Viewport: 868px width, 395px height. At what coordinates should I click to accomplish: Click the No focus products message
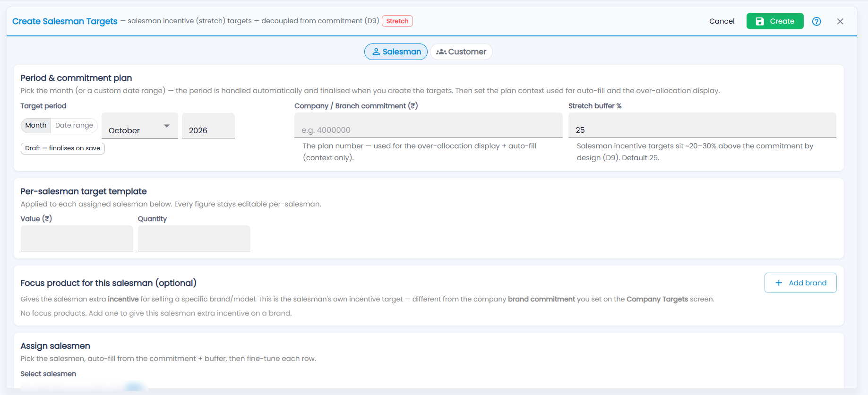(x=156, y=313)
